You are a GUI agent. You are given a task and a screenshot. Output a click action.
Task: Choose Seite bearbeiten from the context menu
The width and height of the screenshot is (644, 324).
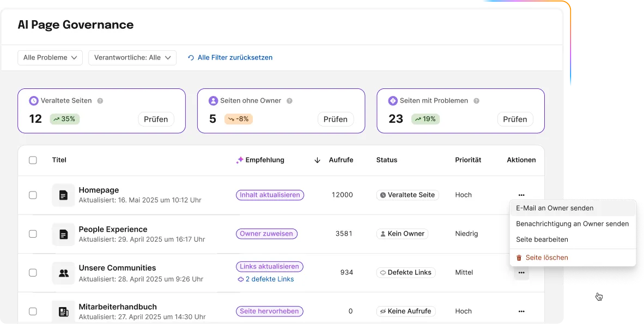point(543,239)
